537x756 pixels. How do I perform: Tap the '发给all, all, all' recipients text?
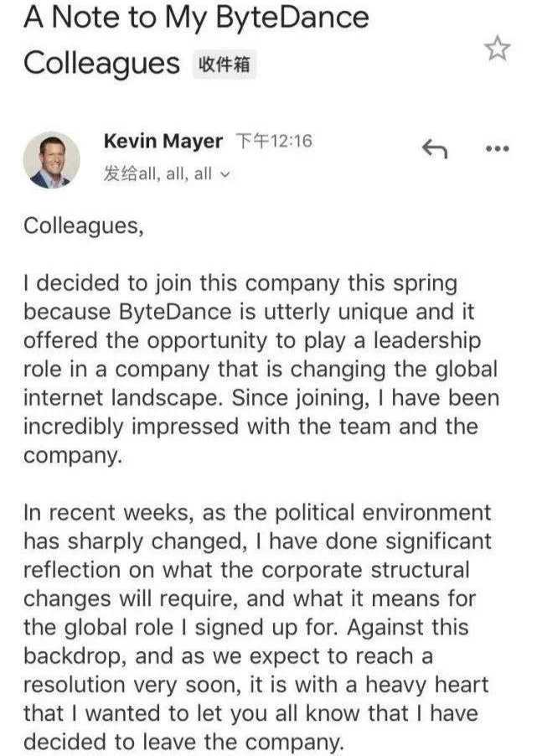[x=159, y=174]
